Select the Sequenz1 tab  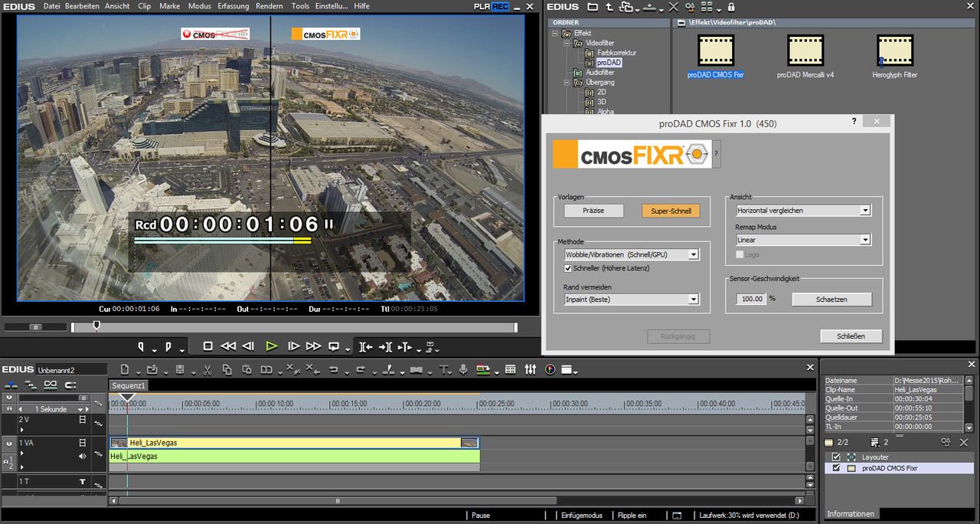(x=129, y=385)
